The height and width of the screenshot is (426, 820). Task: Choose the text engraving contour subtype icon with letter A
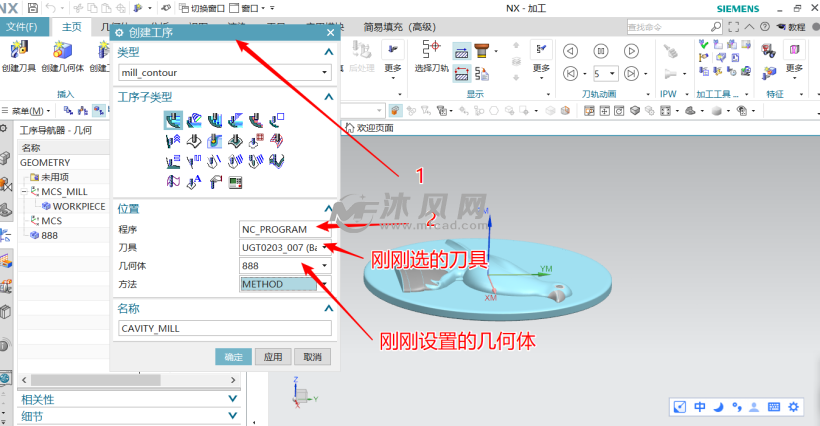click(194, 182)
